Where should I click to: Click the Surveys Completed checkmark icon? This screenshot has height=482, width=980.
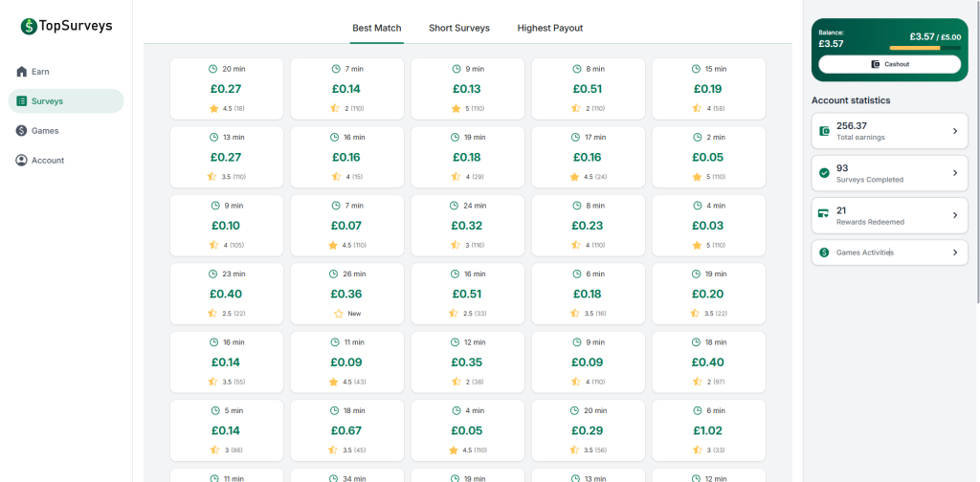tap(824, 173)
